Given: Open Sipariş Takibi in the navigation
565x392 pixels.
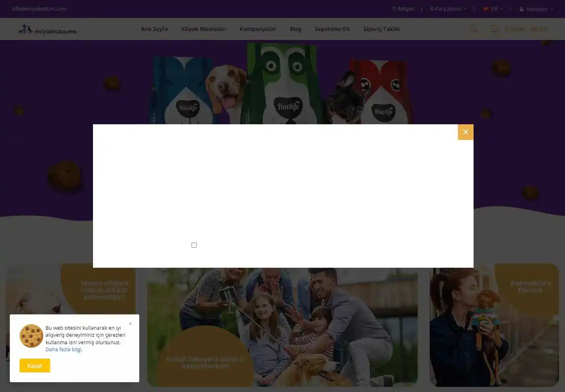Looking at the screenshot, I should click(x=381, y=29).
